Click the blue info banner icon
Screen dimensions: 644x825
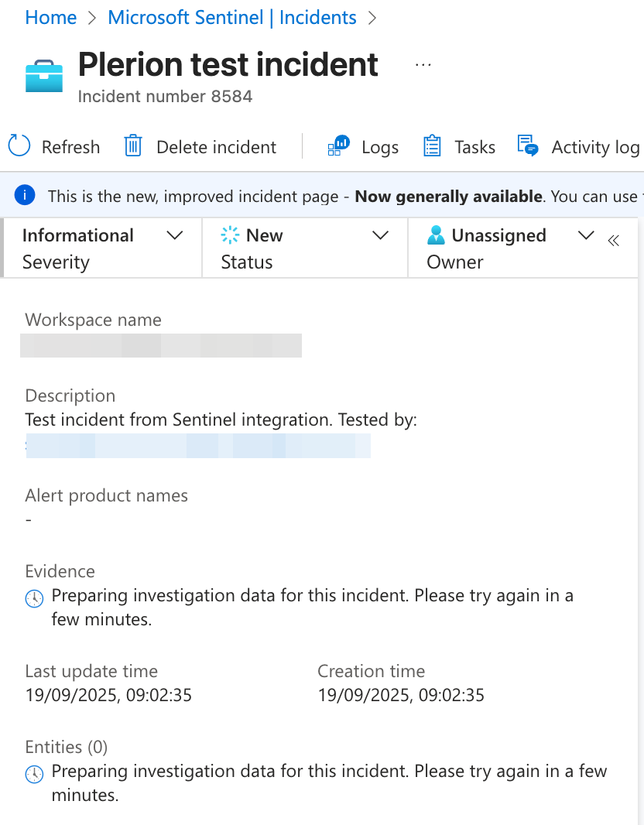[x=25, y=195]
